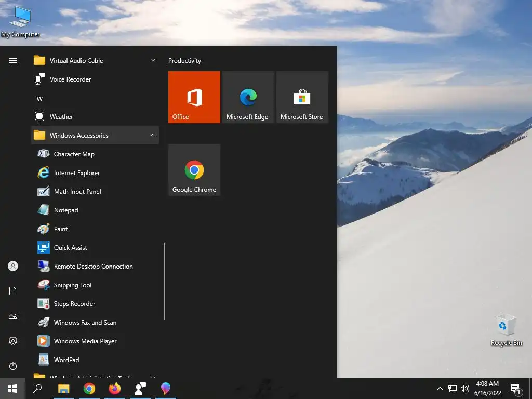
Task: Open Pictures from the Start sidebar
Action: [x=13, y=316]
